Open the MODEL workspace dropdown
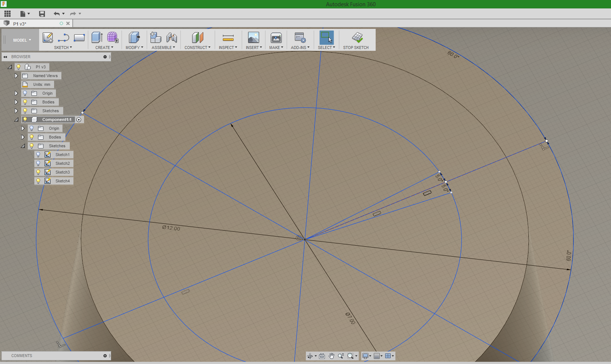The height and width of the screenshot is (364, 611). click(x=22, y=40)
